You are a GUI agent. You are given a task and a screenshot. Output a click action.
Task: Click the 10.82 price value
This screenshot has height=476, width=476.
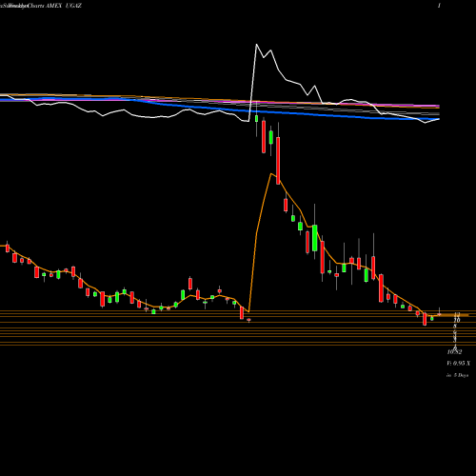click(454, 352)
